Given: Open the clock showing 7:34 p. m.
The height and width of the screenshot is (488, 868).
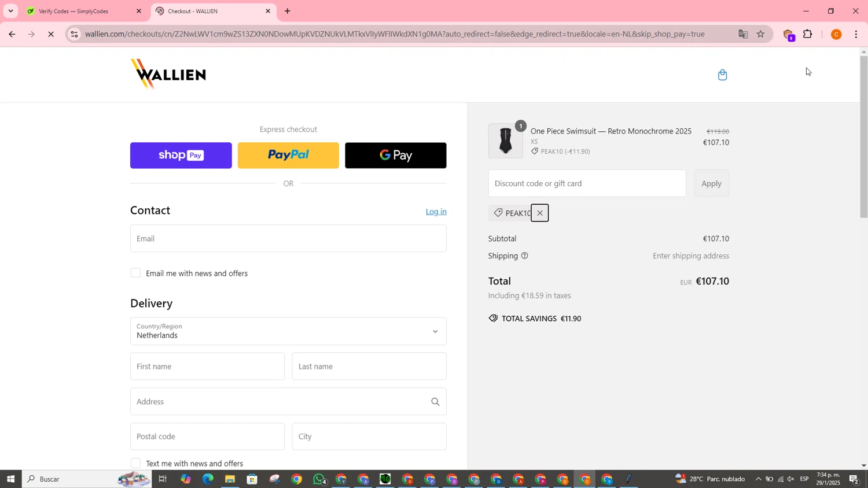Looking at the screenshot, I should 828,479.
